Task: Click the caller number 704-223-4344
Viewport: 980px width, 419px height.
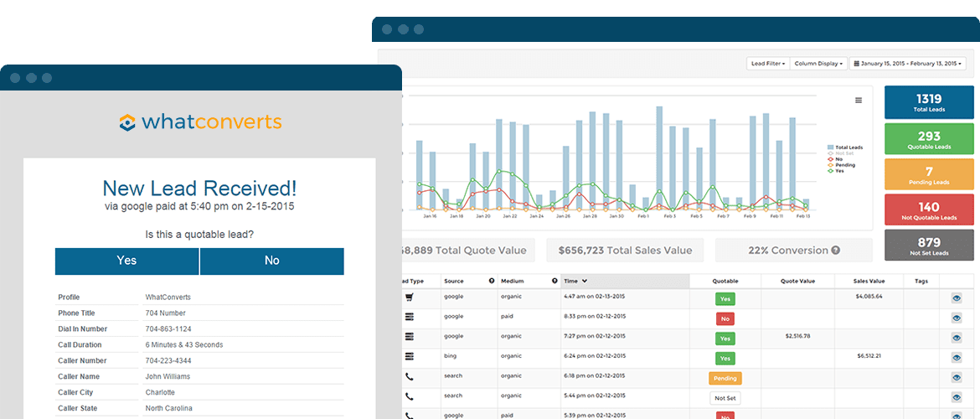Action: pyautogui.click(x=168, y=361)
